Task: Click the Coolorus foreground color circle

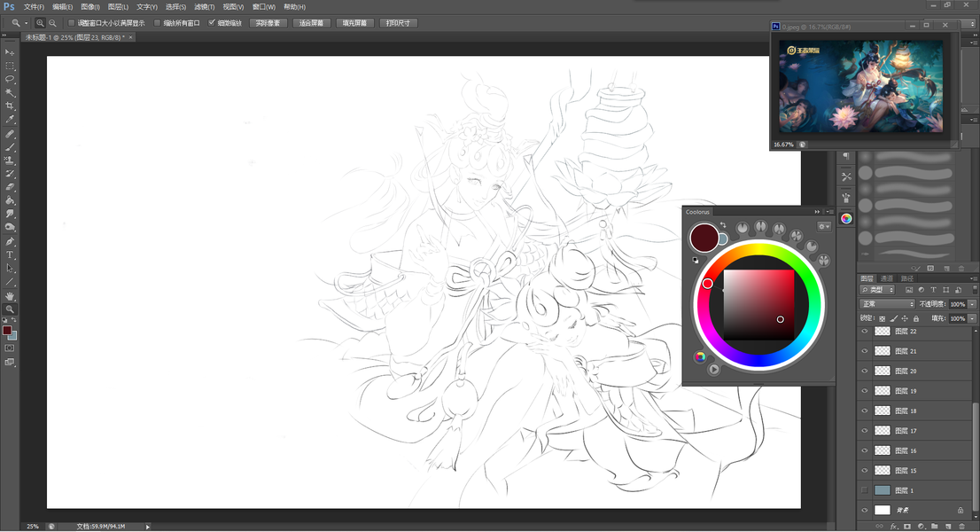Action: pos(704,238)
